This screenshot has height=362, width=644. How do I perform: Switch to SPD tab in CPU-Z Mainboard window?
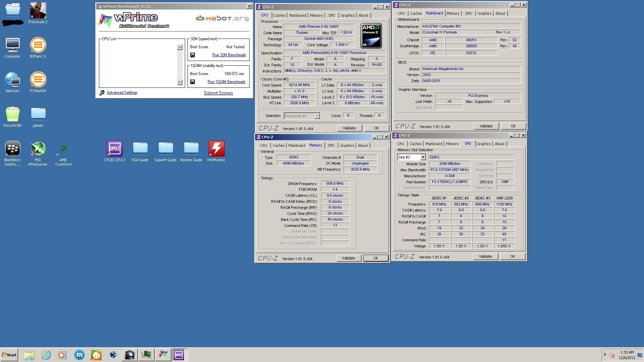pyautogui.click(x=468, y=13)
